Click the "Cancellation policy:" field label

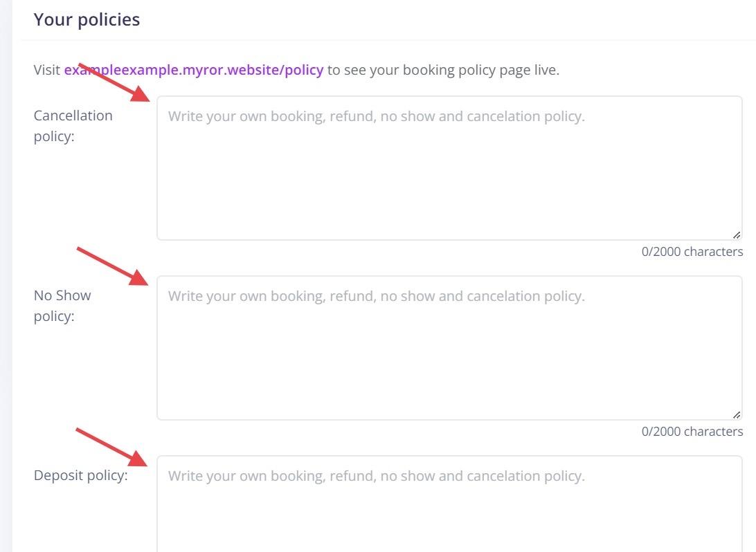[73, 125]
